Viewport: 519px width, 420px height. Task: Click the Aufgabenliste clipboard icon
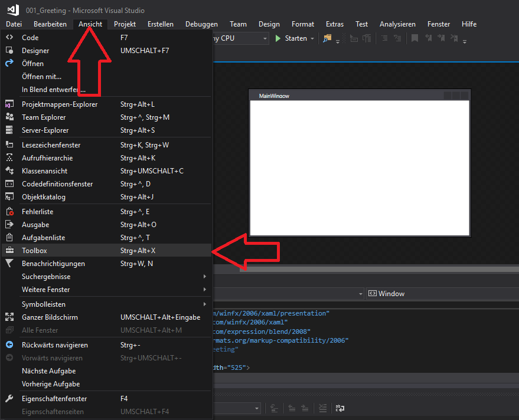point(9,237)
